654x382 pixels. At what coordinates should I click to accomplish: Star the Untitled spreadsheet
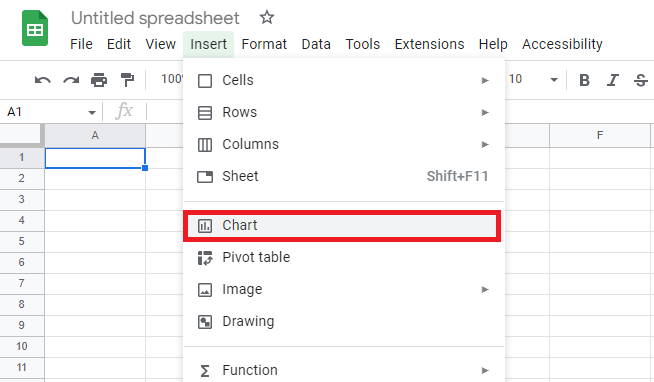267,18
